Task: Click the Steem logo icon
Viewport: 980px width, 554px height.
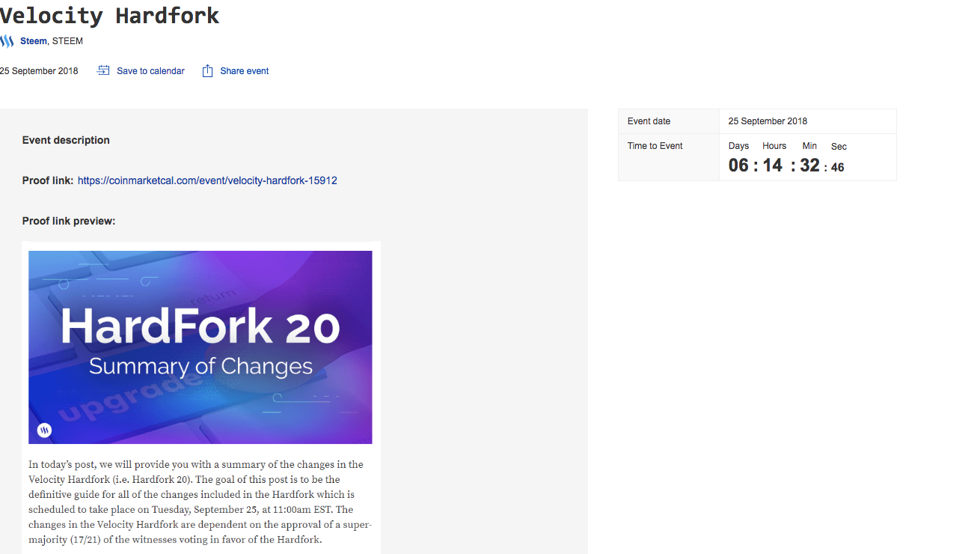Action: tap(7, 41)
